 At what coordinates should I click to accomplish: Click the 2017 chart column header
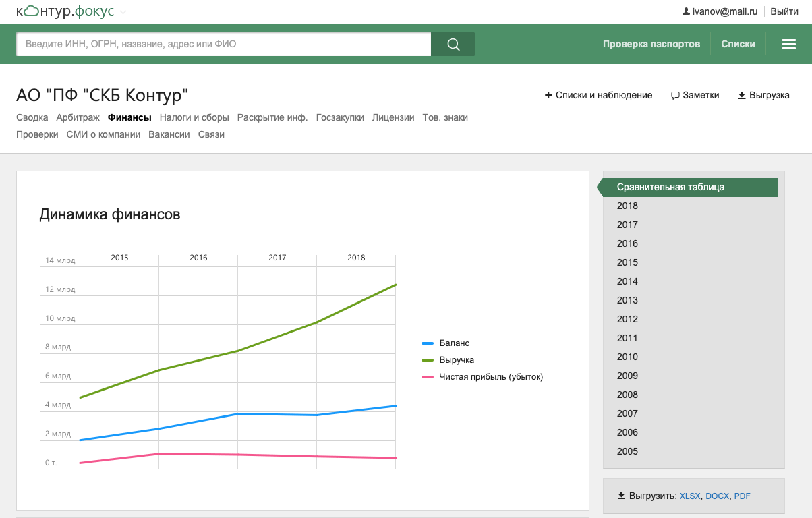(277, 258)
